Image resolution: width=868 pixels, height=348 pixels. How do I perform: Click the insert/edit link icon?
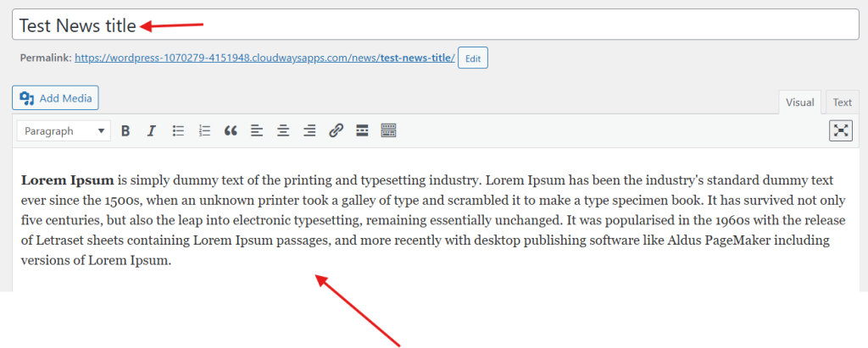pos(336,130)
